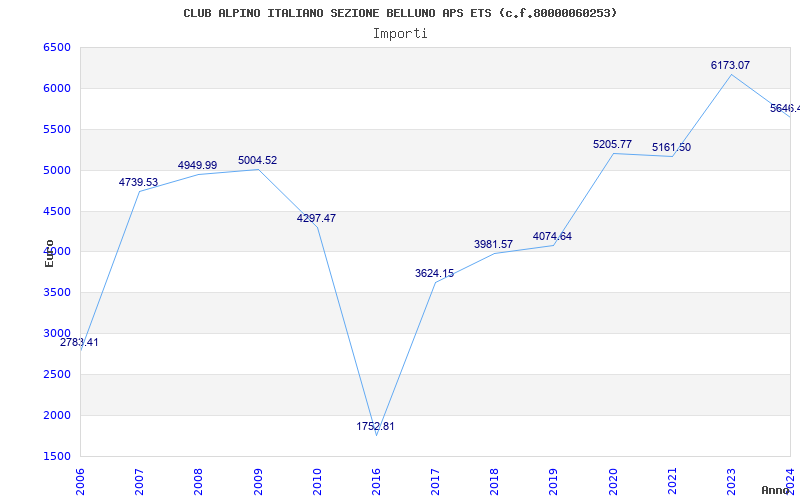Click the x-axis year 2023

(x=731, y=481)
